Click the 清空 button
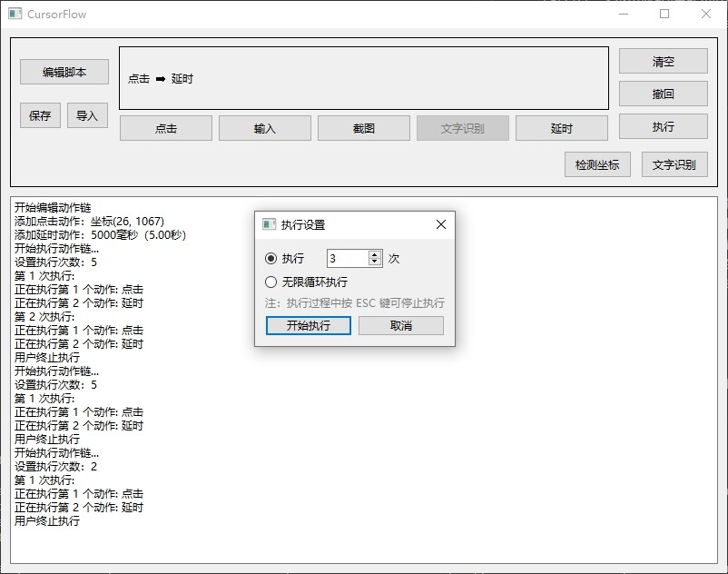Image resolution: width=728 pixels, height=574 pixels. 663,61
